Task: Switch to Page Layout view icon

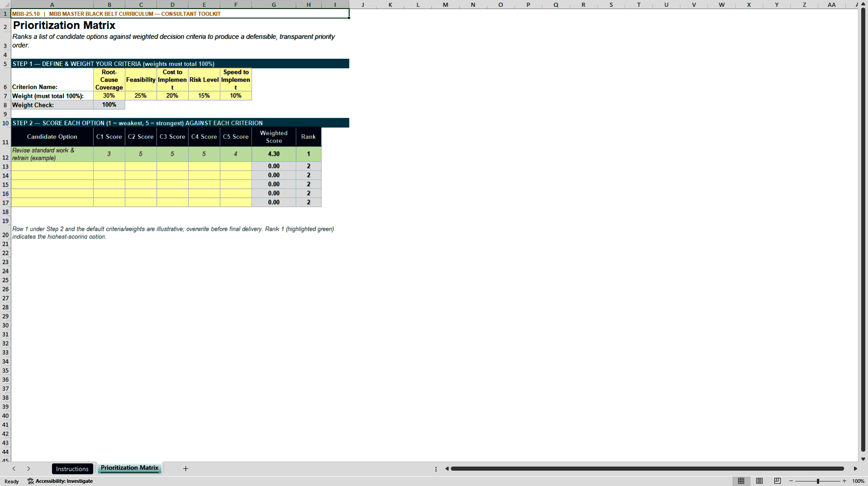Action: coord(759,481)
